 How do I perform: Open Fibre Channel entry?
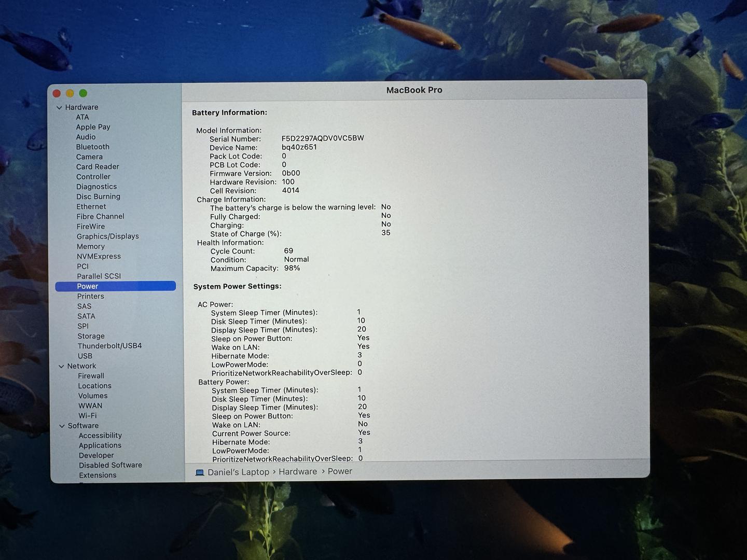pos(100,216)
